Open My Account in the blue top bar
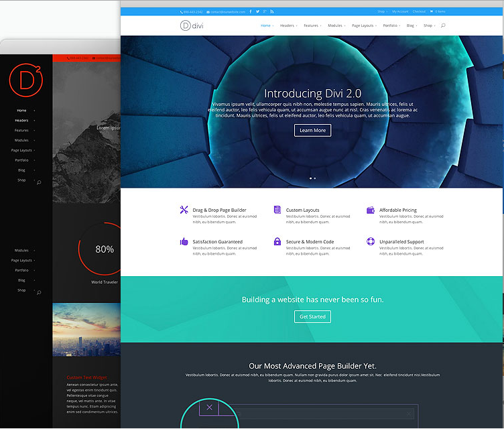Screen dimensions: 504x429 point(400,11)
